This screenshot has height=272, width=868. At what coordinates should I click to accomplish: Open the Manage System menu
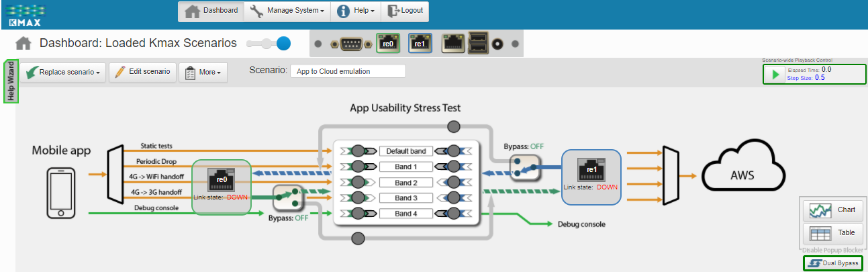point(287,11)
